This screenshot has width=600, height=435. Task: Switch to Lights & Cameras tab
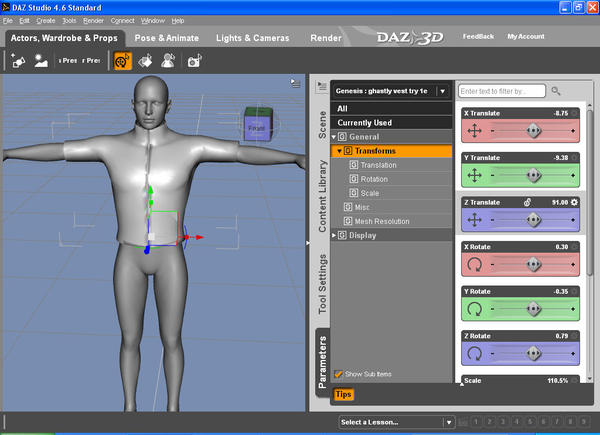253,38
